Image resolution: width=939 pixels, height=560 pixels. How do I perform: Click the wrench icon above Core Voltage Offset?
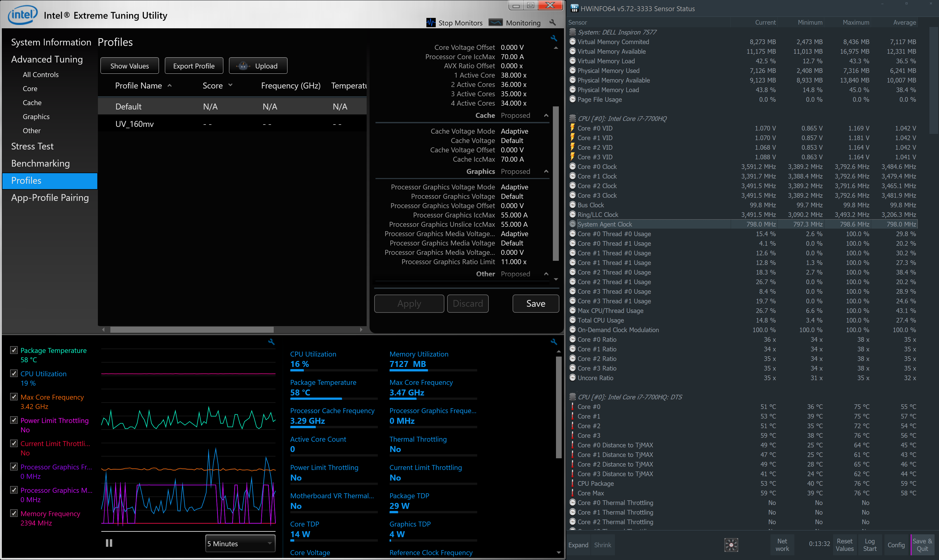(x=554, y=38)
